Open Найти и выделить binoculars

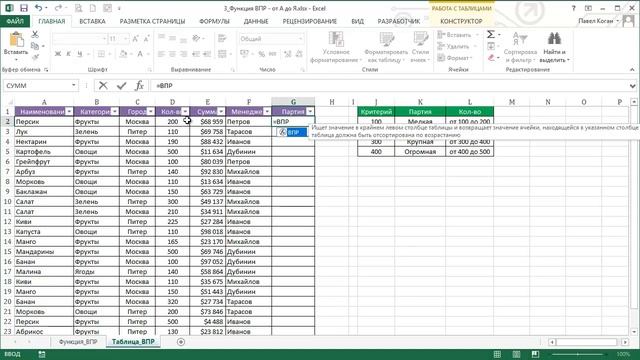[554, 47]
